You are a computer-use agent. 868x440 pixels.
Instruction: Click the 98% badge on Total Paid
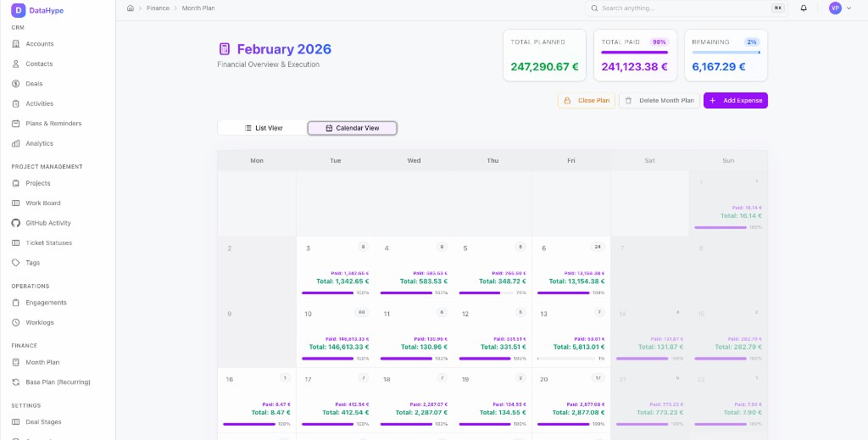659,42
